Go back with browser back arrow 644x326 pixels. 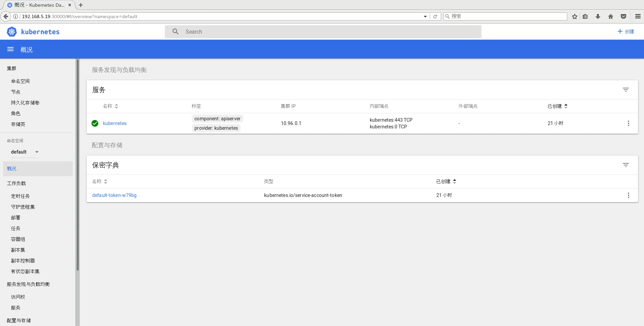pos(6,16)
